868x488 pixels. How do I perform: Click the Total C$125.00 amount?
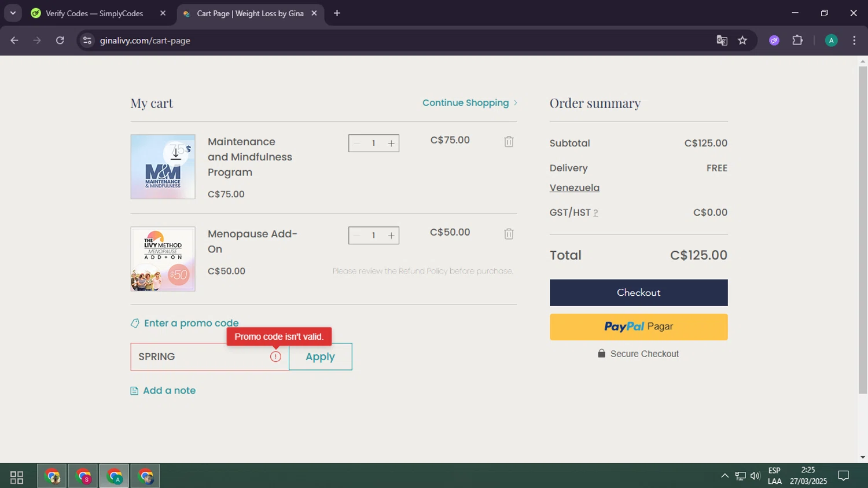[698, 255]
